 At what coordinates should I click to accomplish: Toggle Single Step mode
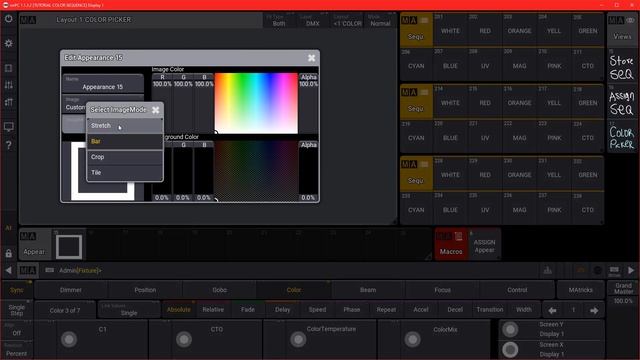click(x=17, y=310)
